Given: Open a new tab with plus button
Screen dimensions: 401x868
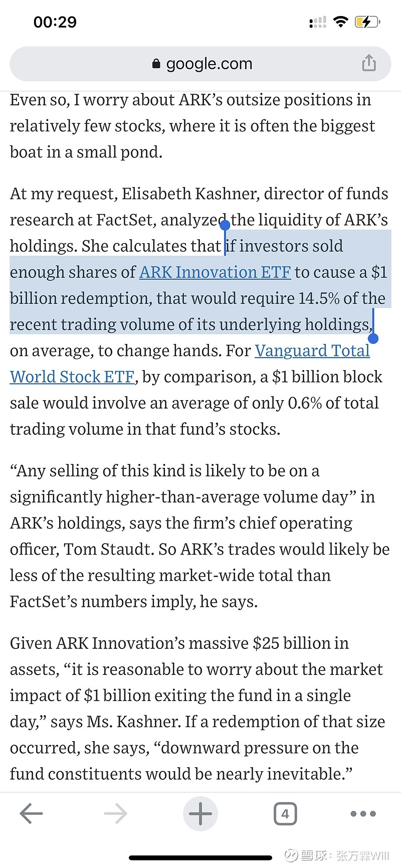Looking at the screenshot, I should (200, 813).
